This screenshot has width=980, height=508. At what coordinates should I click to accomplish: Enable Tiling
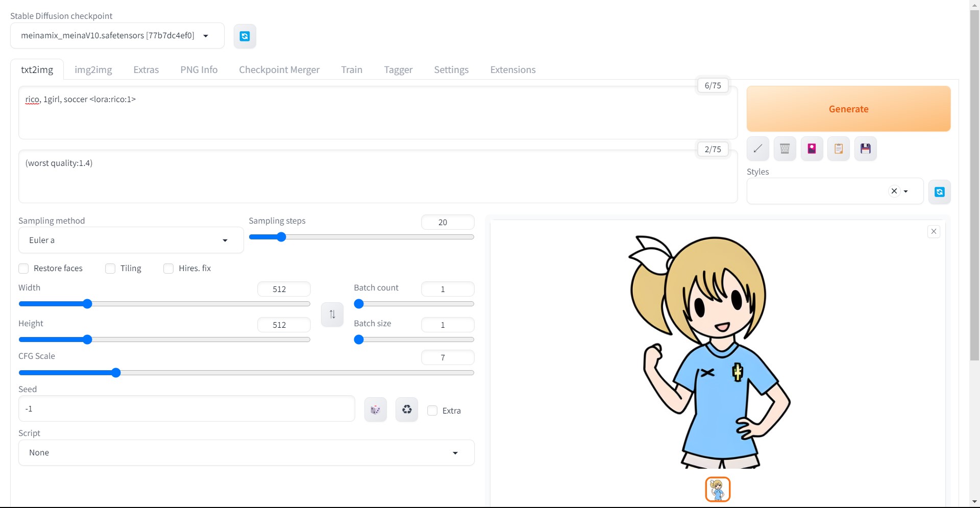click(110, 269)
